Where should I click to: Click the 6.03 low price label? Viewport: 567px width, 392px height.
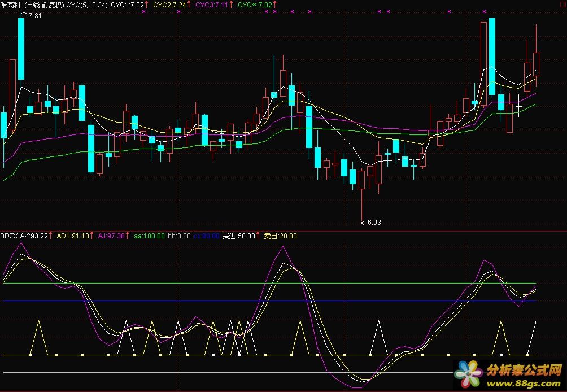[x=374, y=223]
